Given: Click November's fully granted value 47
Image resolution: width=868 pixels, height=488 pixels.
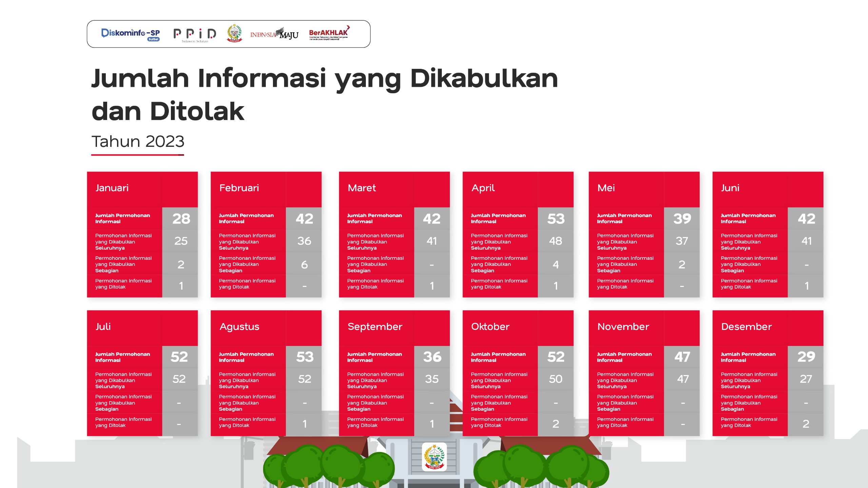Looking at the screenshot, I should pos(682,379).
